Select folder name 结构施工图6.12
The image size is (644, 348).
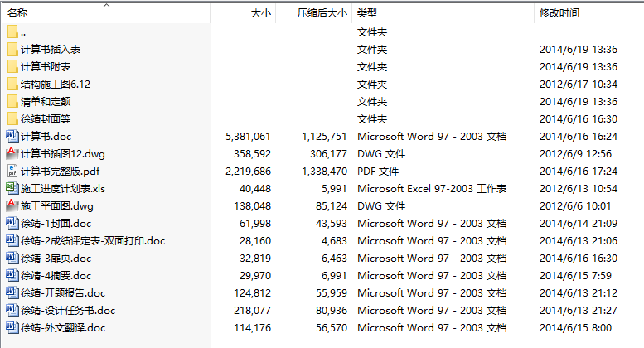pyautogui.click(x=56, y=85)
